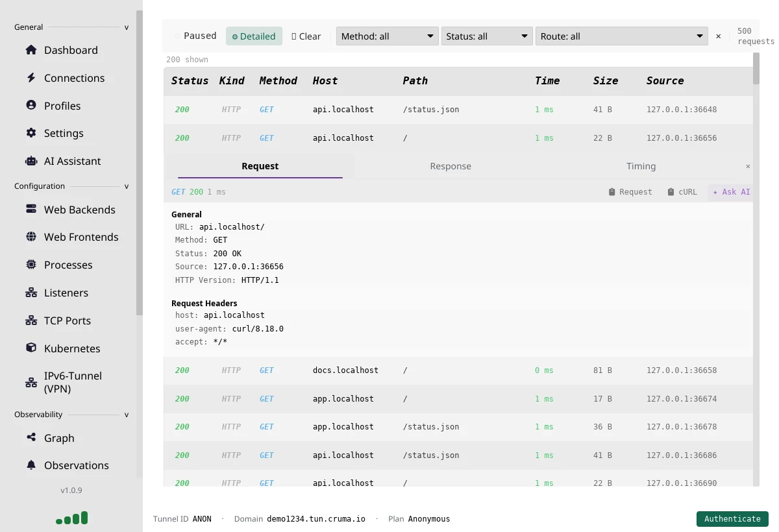Select row with source 127.0.0.1:36648
The height and width of the screenshot is (532, 779).
click(x=458, y=110)
